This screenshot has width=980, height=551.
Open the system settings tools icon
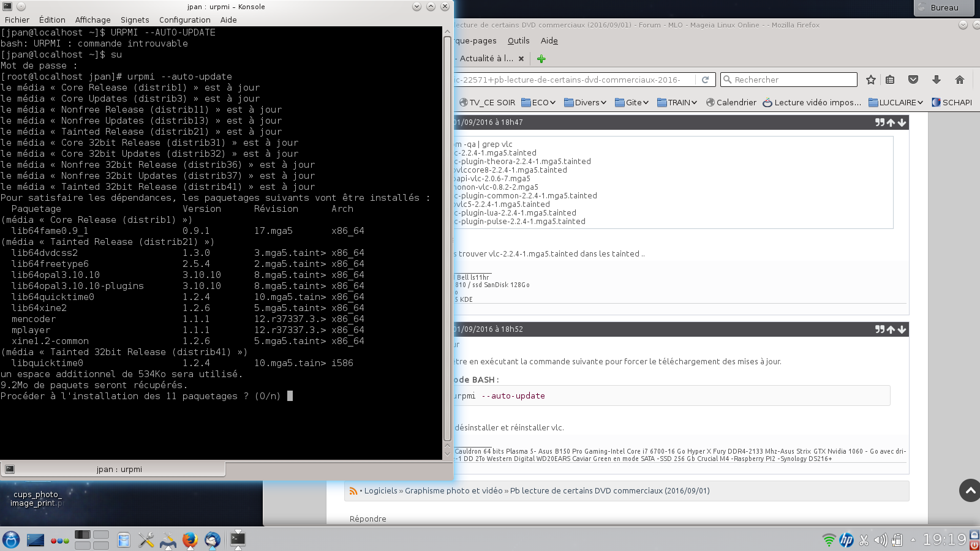[x=146, y=539]
